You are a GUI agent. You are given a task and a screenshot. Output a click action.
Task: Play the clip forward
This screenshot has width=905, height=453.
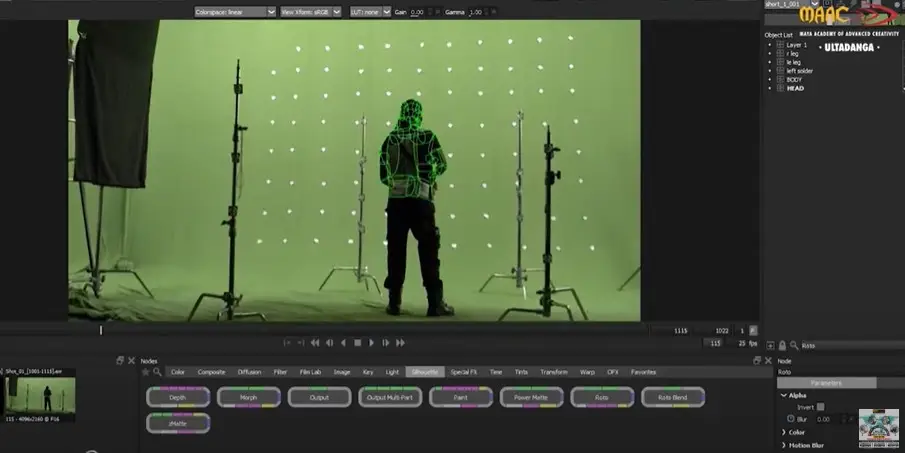click(x=371, y=343)
